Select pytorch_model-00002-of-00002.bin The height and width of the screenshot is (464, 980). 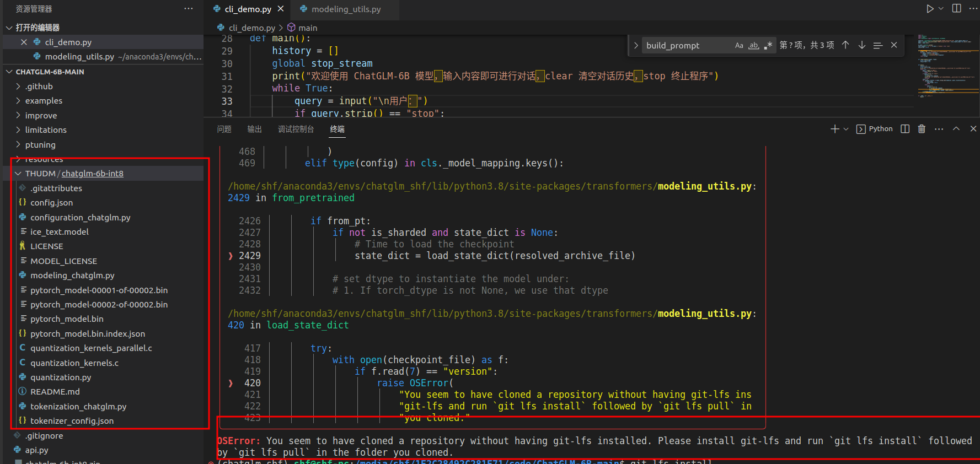103,305
